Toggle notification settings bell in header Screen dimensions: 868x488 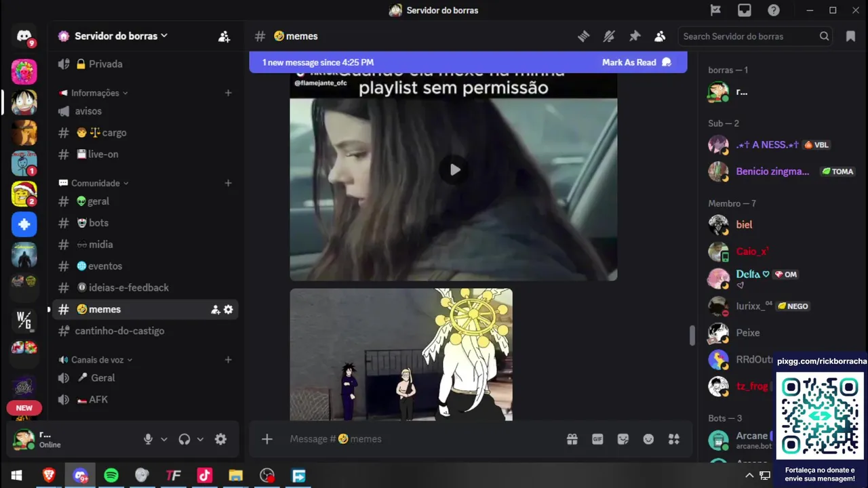(x=609, y=37)
